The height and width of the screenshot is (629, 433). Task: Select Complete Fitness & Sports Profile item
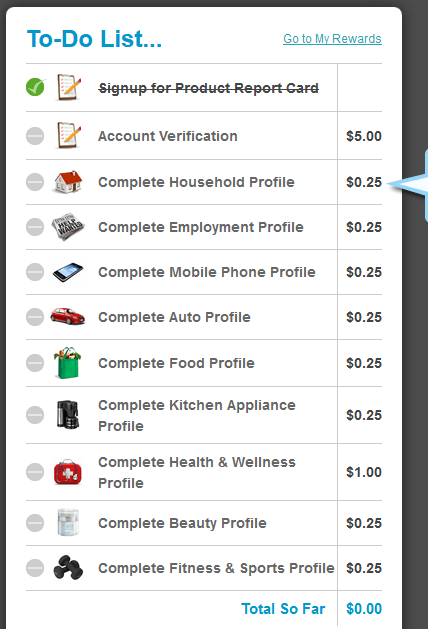coord(216,568)
